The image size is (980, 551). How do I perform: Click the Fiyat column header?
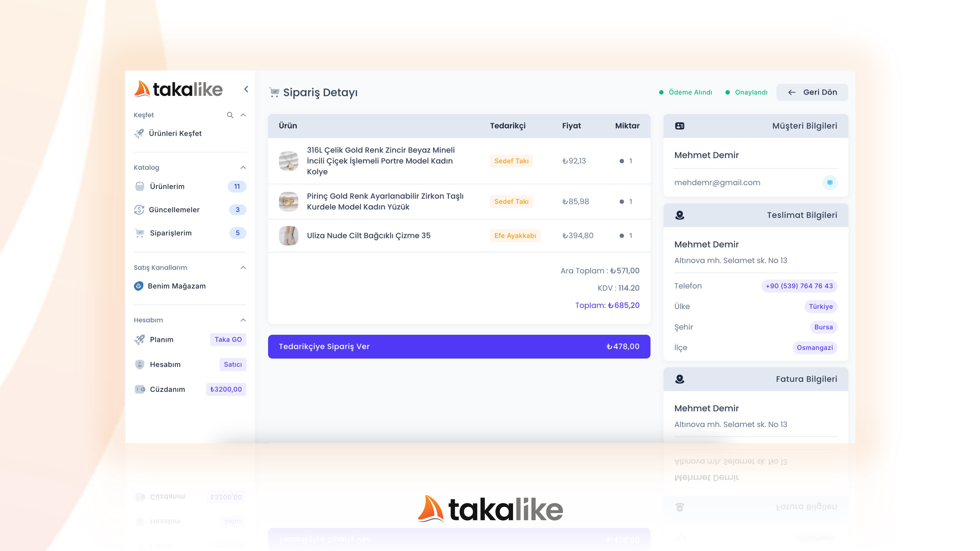tap(571, 126)
